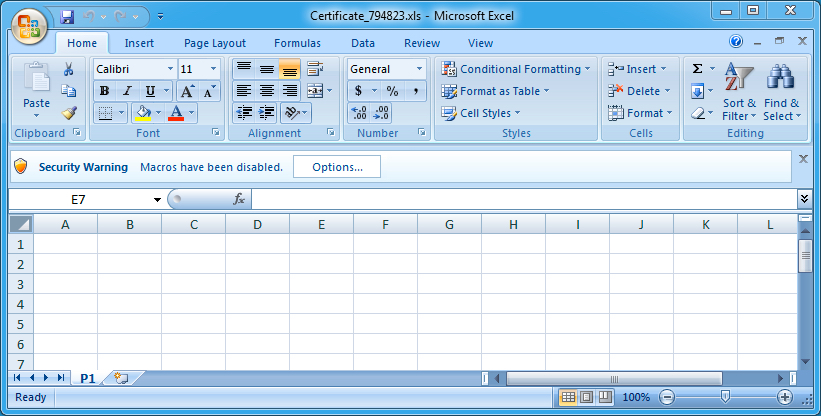Toggle Center horizontal alignment
This screenshot has height=416, width=821.
(267, 91)
